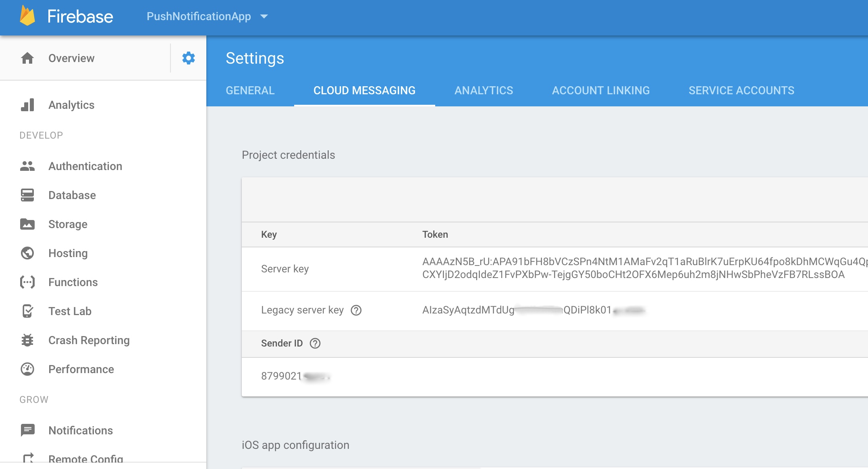
Task: Open the Service Accounts tab
Action: [741, 90]
